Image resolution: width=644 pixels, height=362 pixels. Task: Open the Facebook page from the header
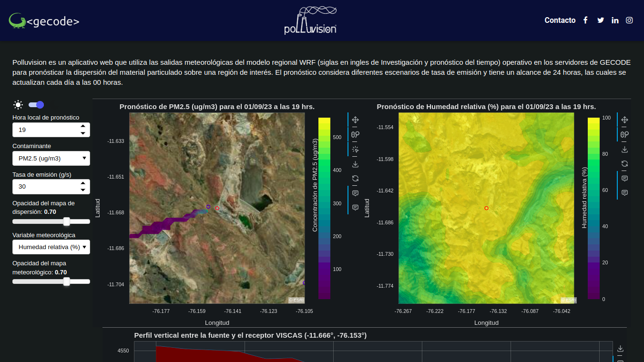585,20
